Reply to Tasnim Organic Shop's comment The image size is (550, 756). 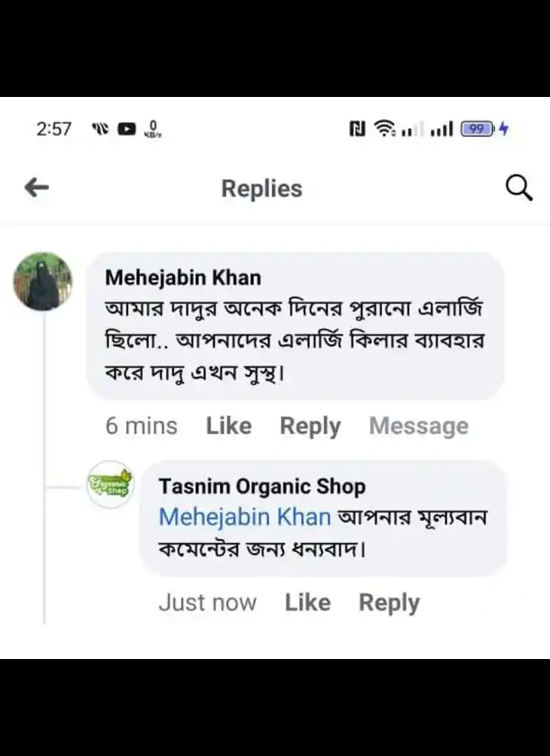click(390, 603)
